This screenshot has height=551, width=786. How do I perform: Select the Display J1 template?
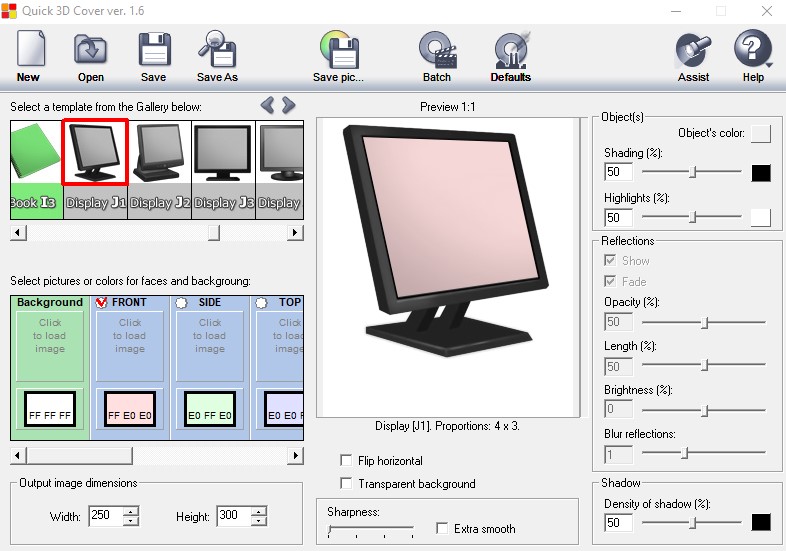[95, 169]
